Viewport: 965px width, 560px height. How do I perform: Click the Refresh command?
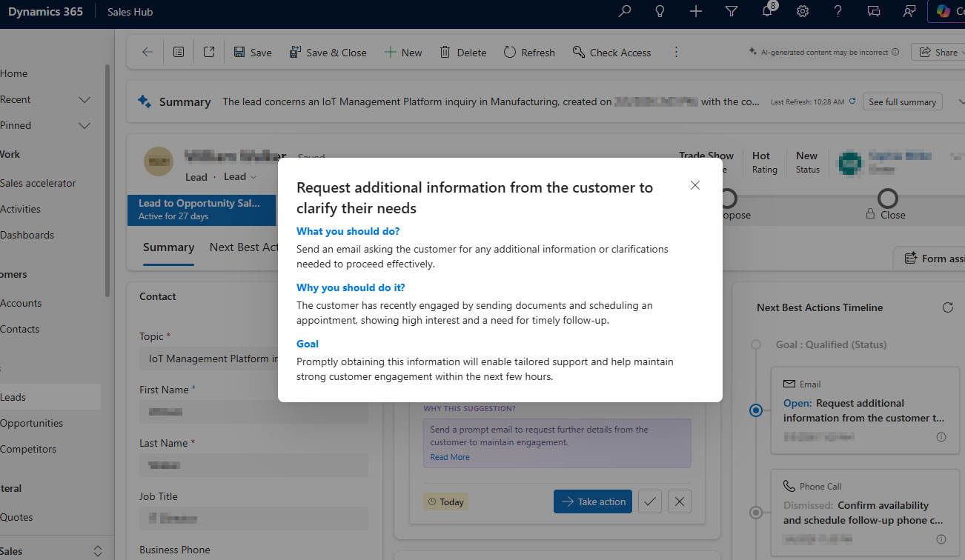529,53
